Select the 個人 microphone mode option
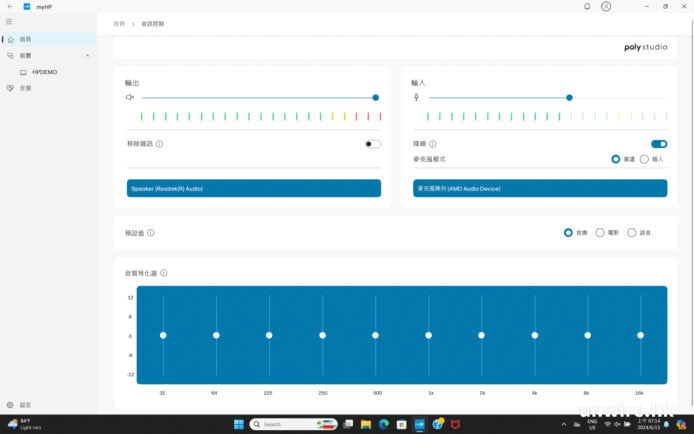Viewport: 694px width, 434px height. [x=644, y=159]
